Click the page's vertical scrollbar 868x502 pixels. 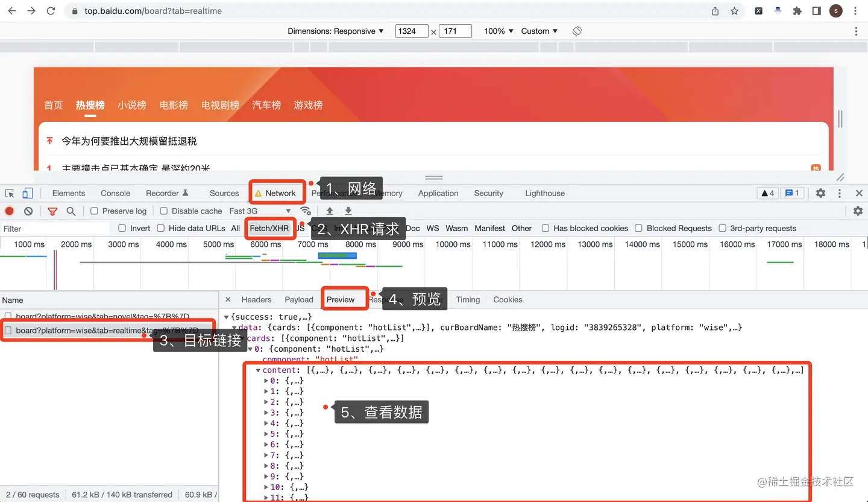840,119
